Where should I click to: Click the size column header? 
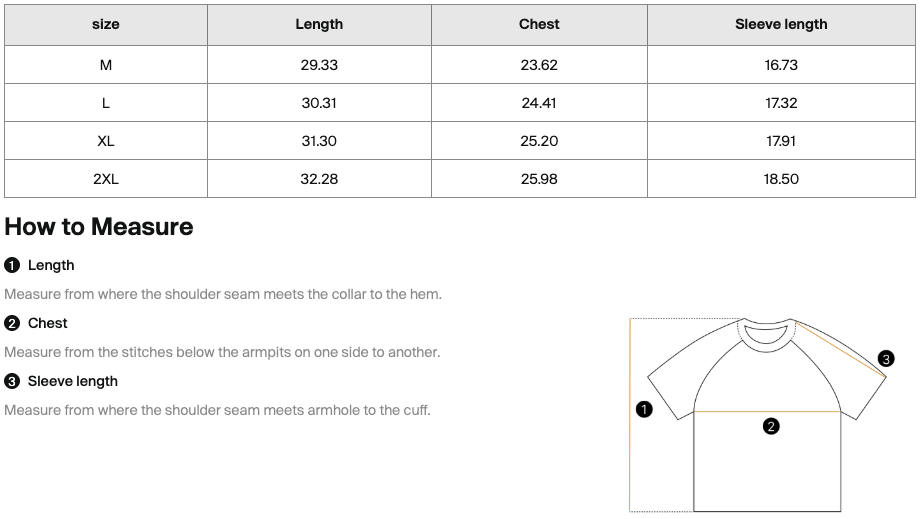click(x=106, y=25)
